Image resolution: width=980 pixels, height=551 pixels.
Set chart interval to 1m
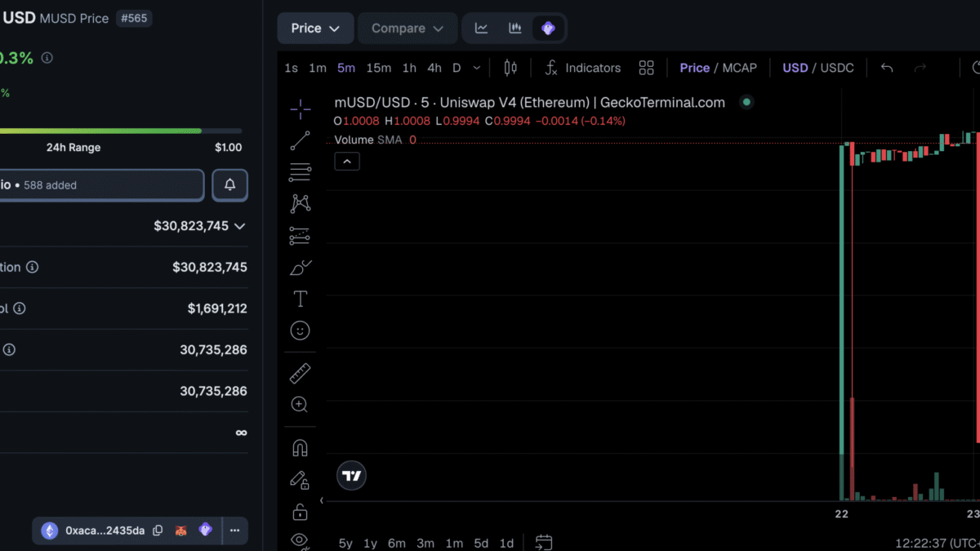[x=318, y=68]
